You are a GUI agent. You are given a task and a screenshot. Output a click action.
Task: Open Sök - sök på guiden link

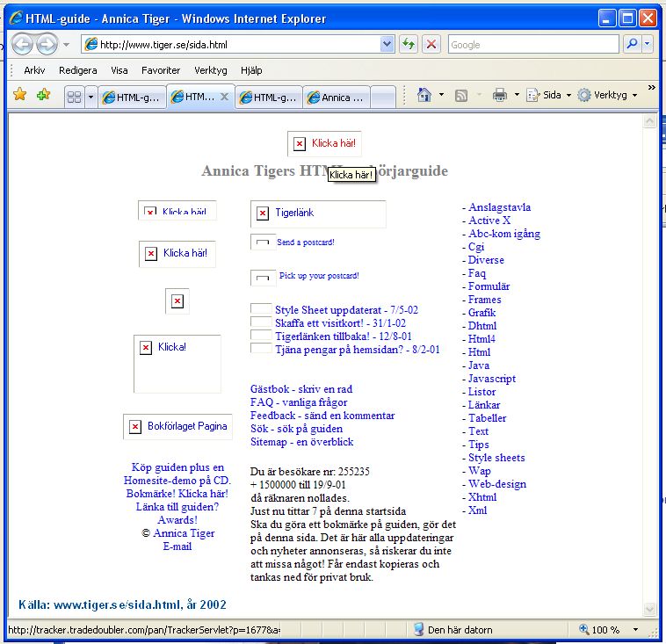coord(296,429)
